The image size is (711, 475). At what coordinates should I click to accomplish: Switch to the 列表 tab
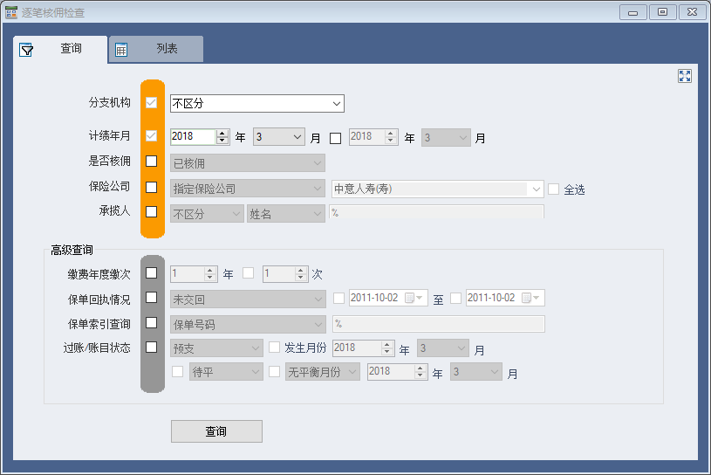point(156,48)
